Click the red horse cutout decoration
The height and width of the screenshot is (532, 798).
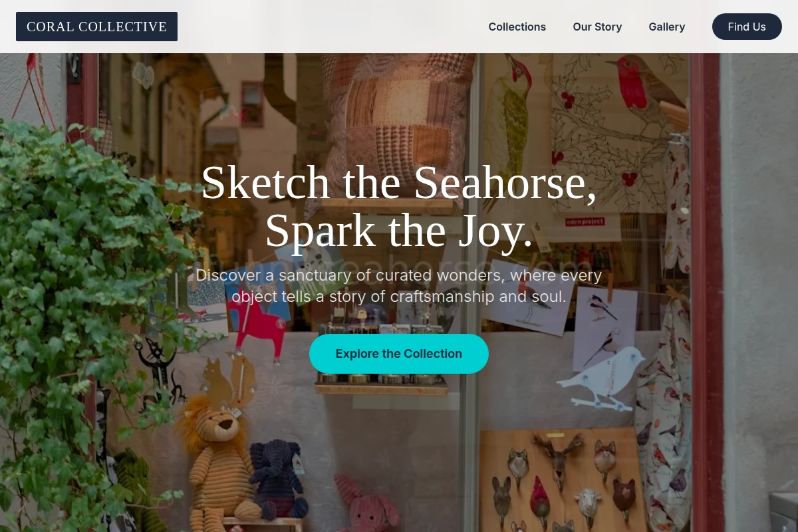pyautogui.click(x=258, y=326)
